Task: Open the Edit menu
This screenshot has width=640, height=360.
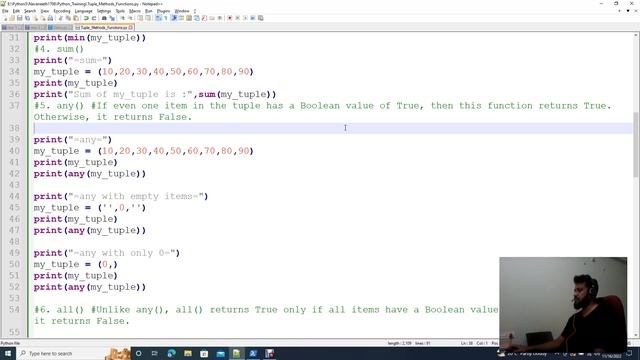Action: (x=16, y=11)
